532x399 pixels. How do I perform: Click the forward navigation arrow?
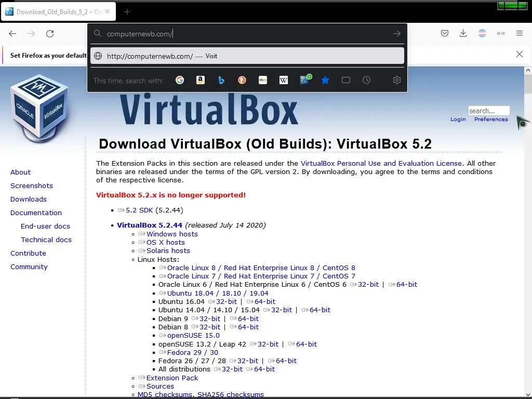(31, 34)
